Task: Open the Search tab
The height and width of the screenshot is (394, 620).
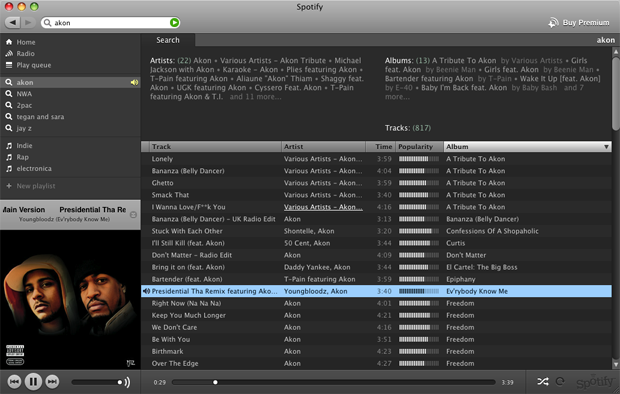Action: tap(168, 40)
